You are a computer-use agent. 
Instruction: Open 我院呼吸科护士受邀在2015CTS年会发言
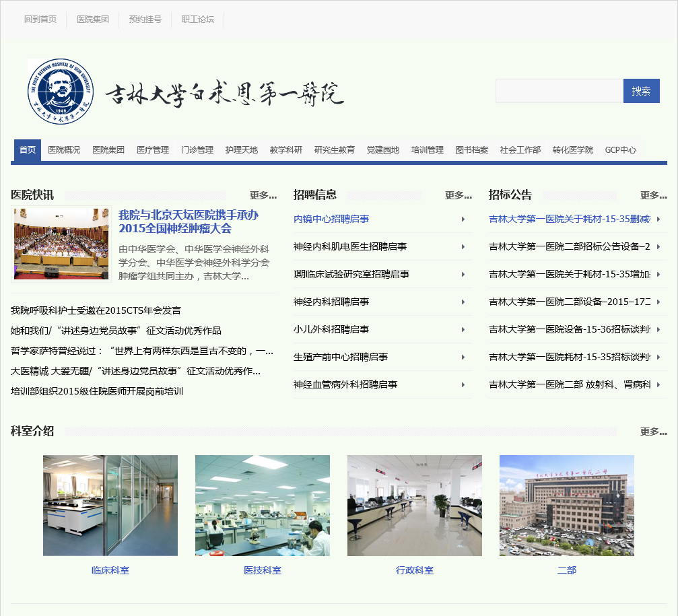(x=96, y=310)
